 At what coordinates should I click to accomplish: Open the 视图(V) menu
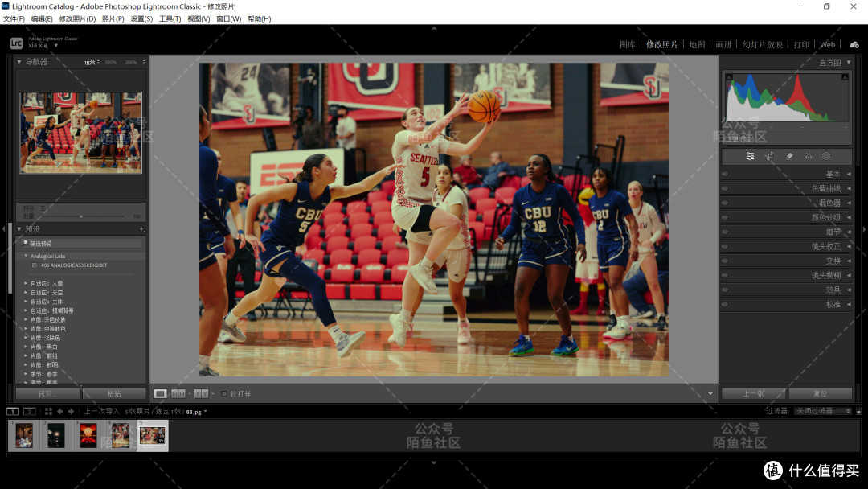tap(199, 18)
